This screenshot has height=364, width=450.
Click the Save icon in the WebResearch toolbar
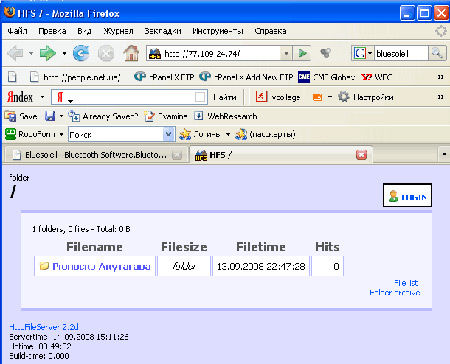(x=10, y=116)
